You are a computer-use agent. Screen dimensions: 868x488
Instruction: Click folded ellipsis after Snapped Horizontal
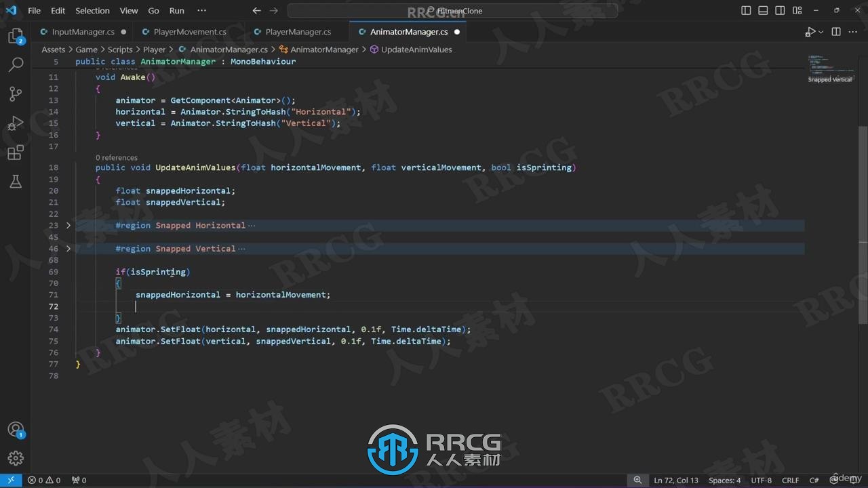pyautogui.click(x=252, y=225)
